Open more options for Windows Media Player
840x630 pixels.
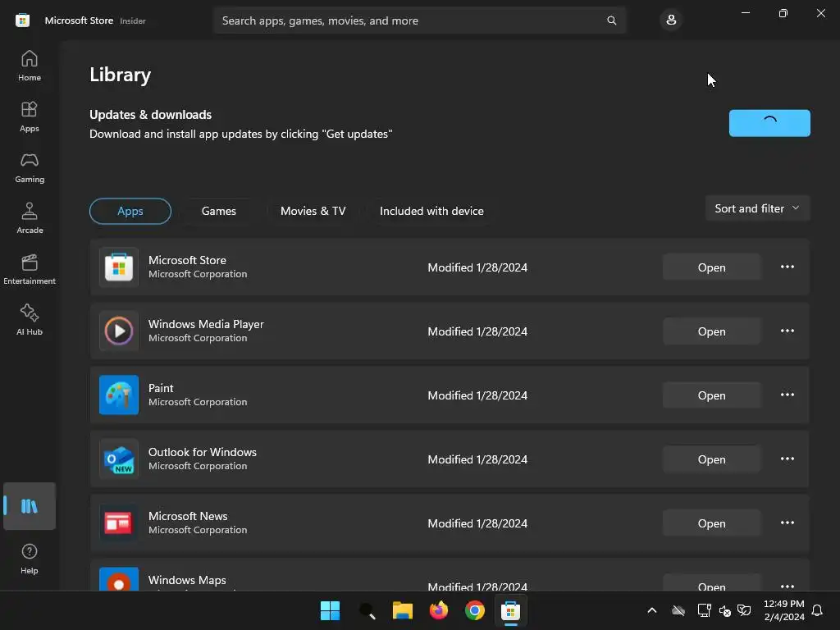[x=787, y=331]
